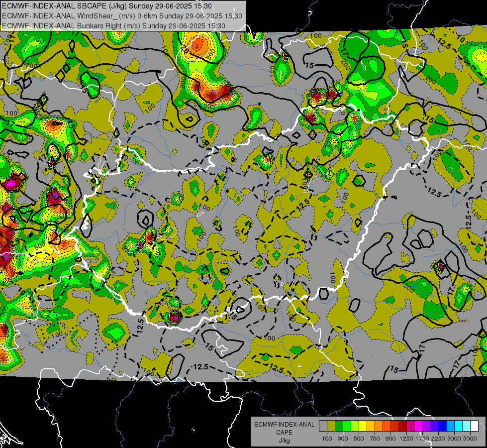The height and width of the screenshot is (448, 487).
Task: Click the legend value 700
Action: (x=375, y=439)
